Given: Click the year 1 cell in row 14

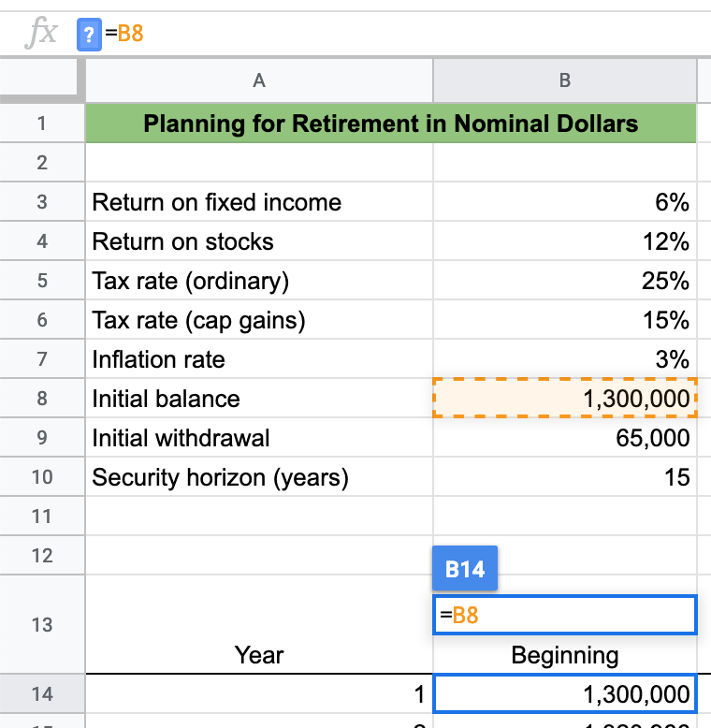Looking at the screenshot, I should (259, 694).
